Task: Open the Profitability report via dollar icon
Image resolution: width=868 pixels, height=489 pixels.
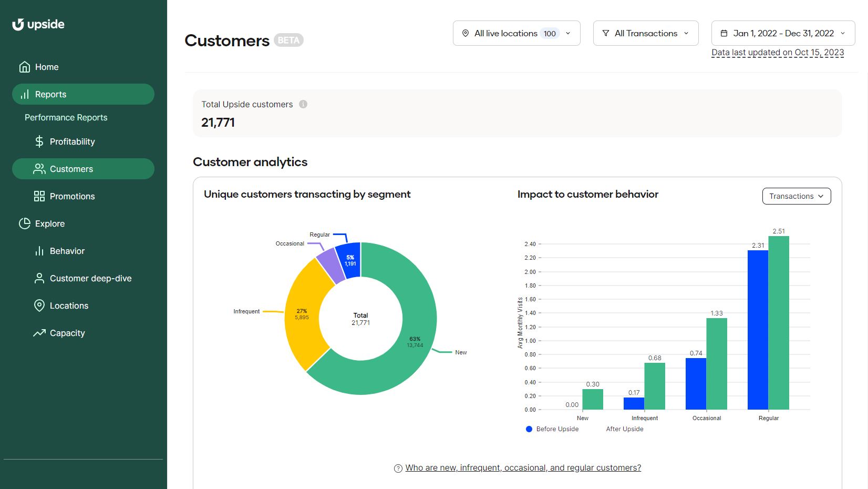Action: 38,141
